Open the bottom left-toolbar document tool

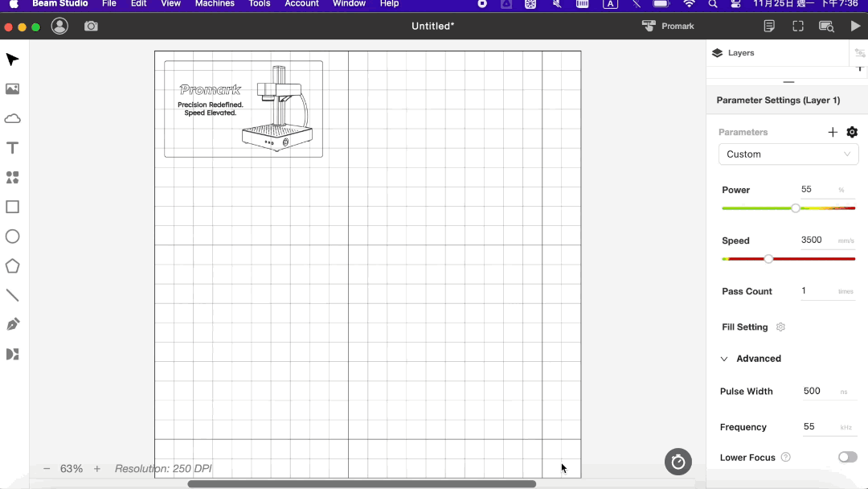(x=12, y=354)
